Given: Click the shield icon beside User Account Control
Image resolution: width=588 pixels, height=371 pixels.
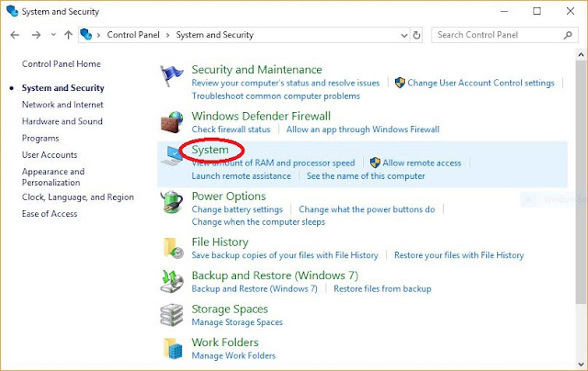Looking at the screenshot, I should click(400, 83).
